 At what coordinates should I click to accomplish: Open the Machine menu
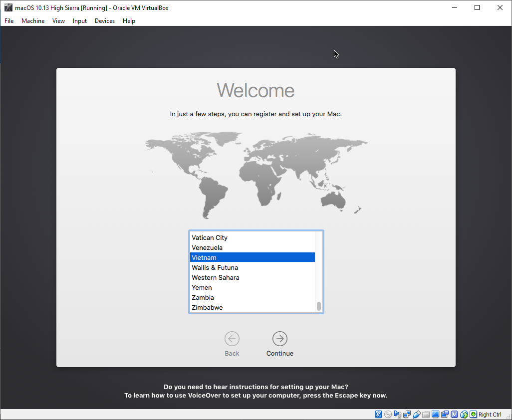pyautogui.click(x=33, y=21)
